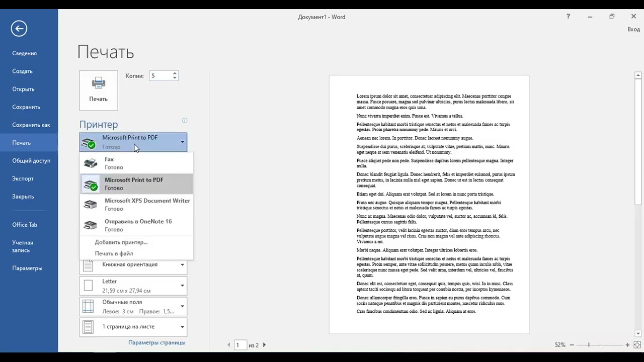Open the Параметры страницы link
Viewport: 644px width, 362px height.
[157, 343]
